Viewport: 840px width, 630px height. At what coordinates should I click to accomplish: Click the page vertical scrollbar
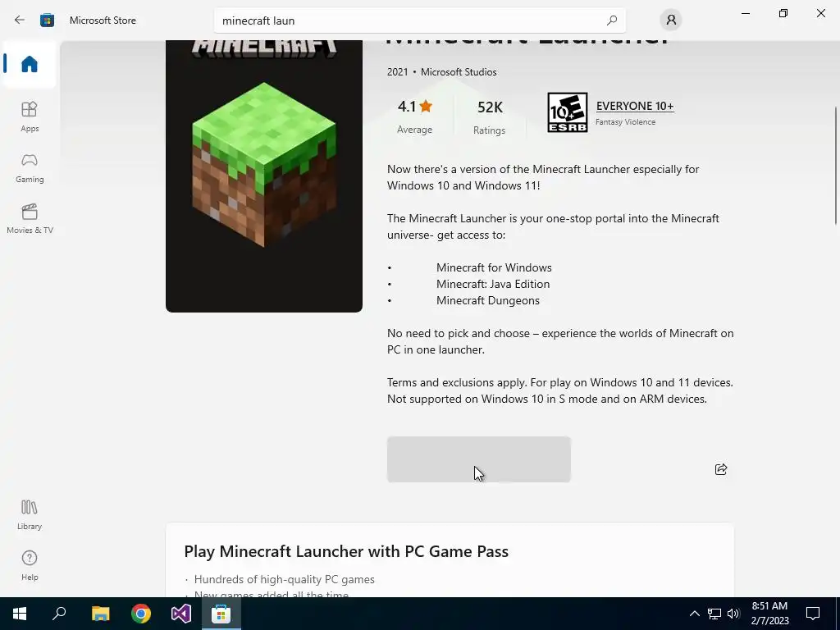coord(836,166)
